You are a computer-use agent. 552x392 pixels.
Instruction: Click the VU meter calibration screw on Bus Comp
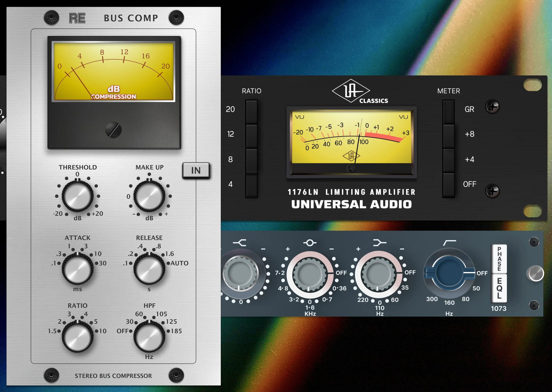pyautogui.click(x=113, y=130)
